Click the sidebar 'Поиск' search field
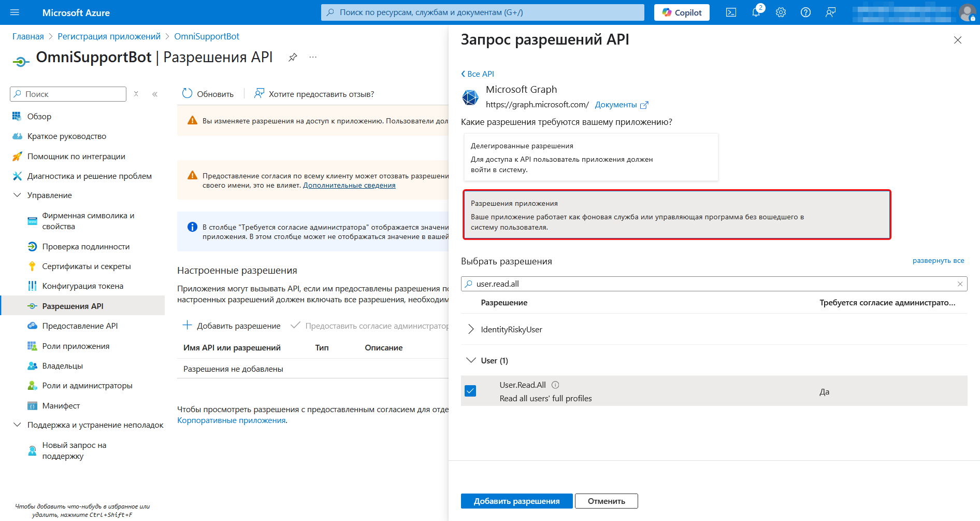Image resolution: width=980 pixels, height=521 pixels. click(68, 94)
